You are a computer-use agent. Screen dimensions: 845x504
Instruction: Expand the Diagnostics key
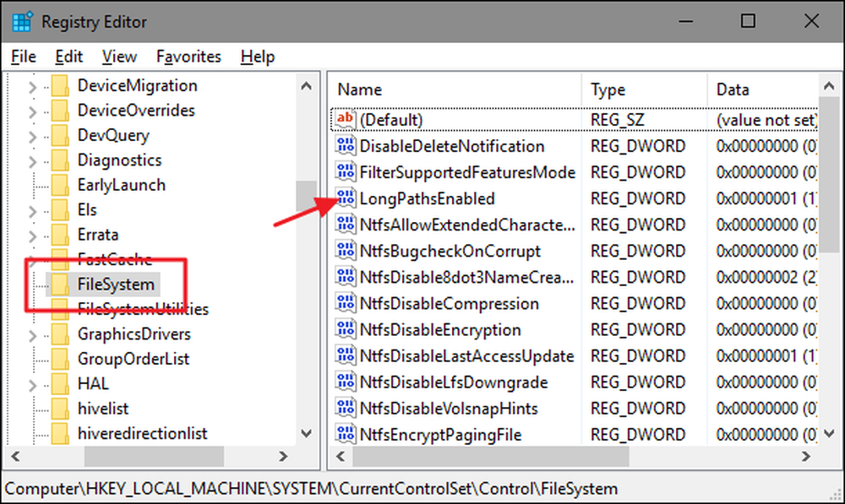point(32,160)
